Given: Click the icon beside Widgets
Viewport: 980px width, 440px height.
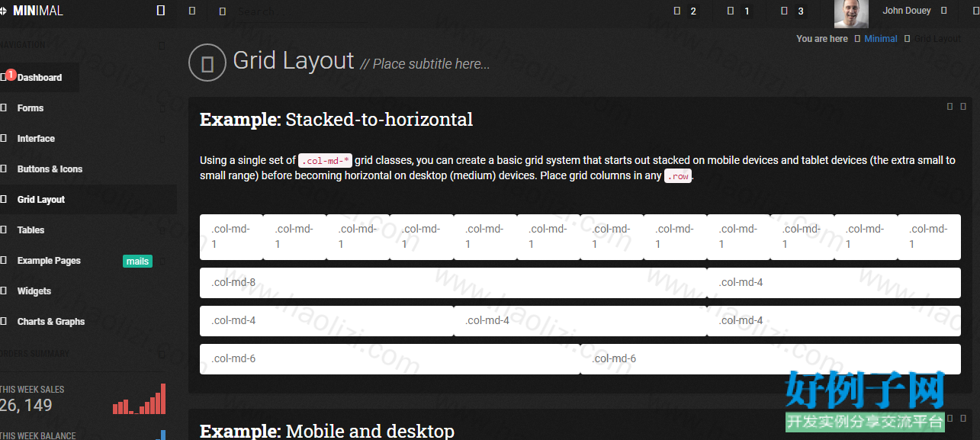Looking at the screenshot, I should (x=4, y=291).
